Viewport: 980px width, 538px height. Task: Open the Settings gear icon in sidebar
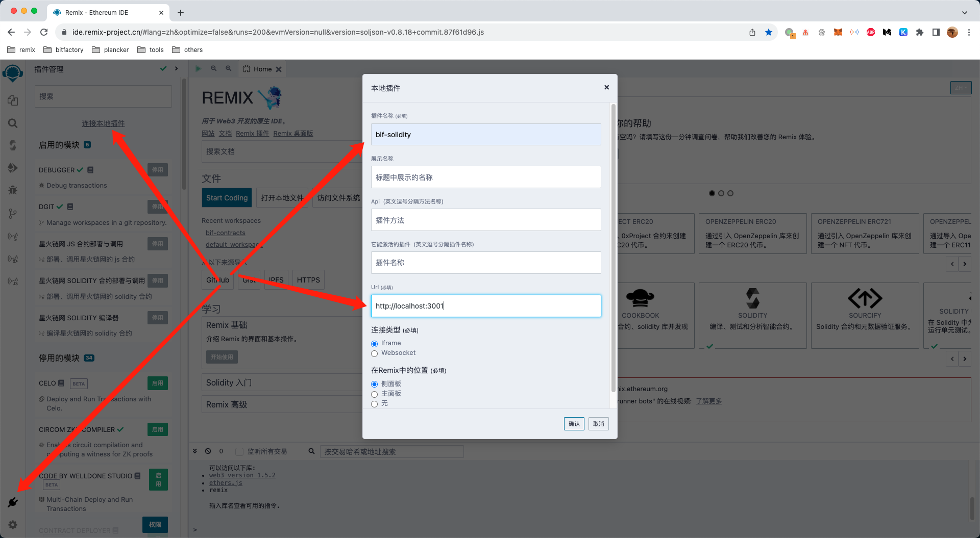[x=13, y=525]
